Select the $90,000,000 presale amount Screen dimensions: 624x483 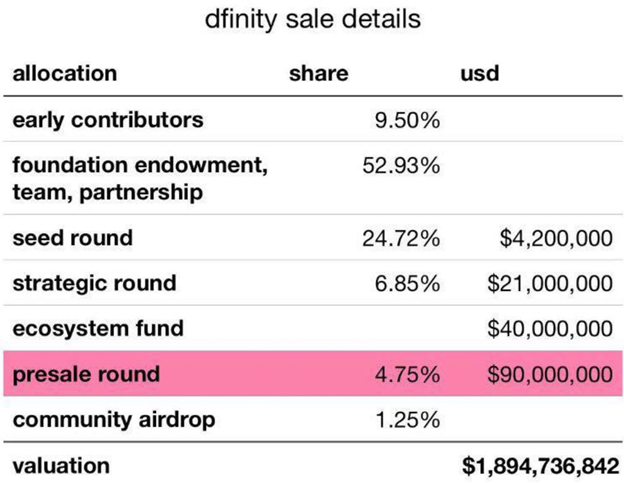tap(550, 374)
